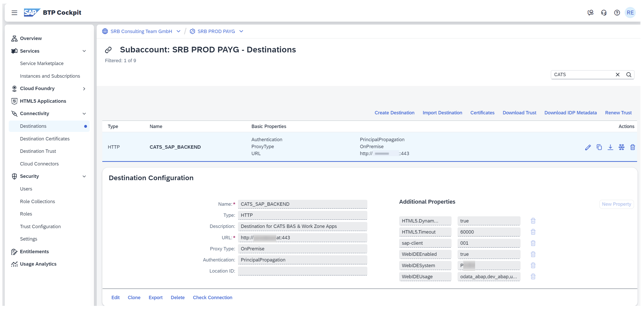Expand the Cloud Foundry navigation section
The width and height of the screenshot is (644, 310).
coord(84,89)
